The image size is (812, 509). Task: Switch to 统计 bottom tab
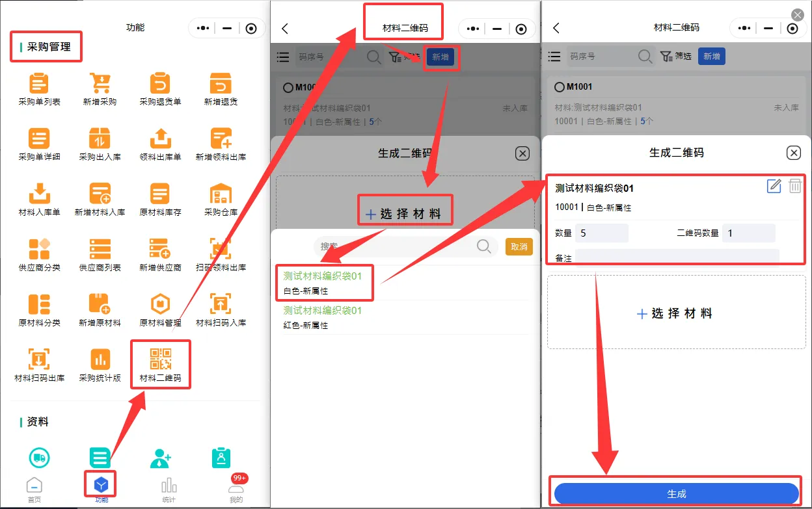point(169,488)
